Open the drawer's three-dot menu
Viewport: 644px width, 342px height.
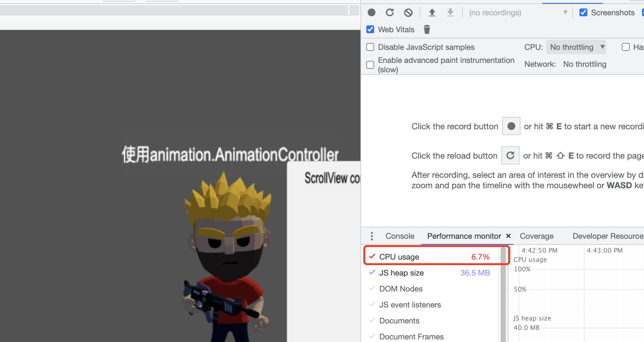pos(372,236)
